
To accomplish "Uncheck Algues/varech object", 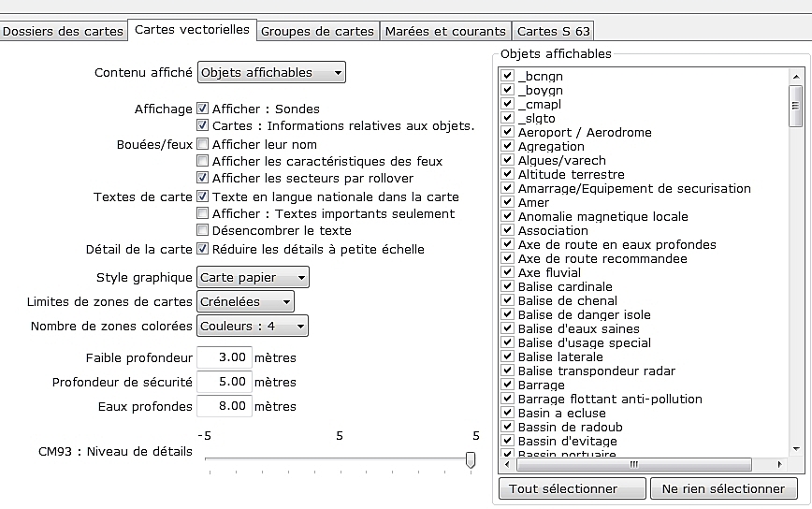I will [x=507, y=160].
